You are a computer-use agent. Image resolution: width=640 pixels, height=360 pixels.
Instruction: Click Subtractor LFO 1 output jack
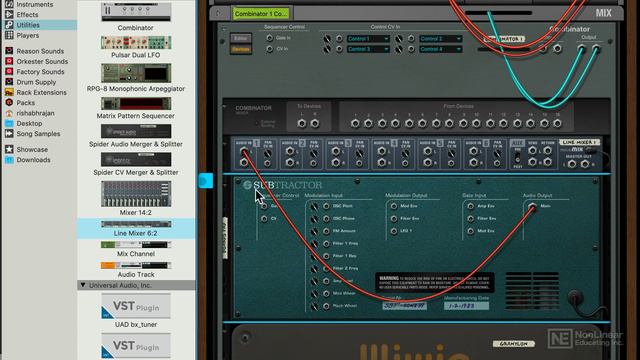(394, 231)
